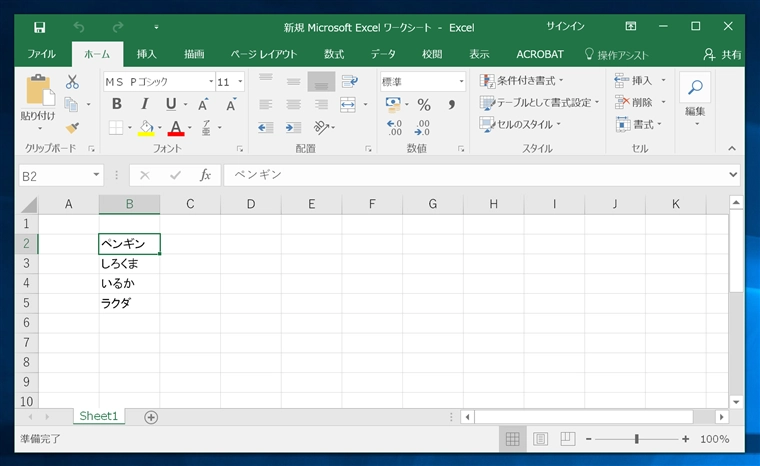Collapse the ribbon with chevron
The width and height of the screenshot is (760, 466).
732,148
